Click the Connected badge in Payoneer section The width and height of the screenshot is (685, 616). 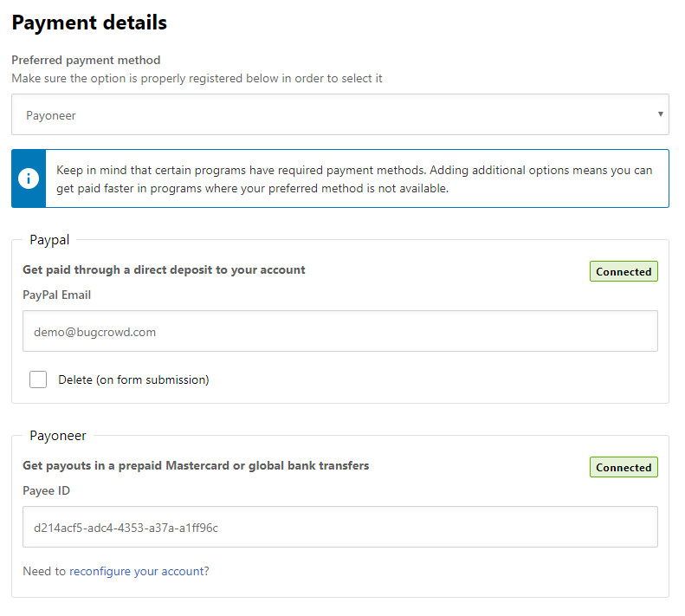624,467
